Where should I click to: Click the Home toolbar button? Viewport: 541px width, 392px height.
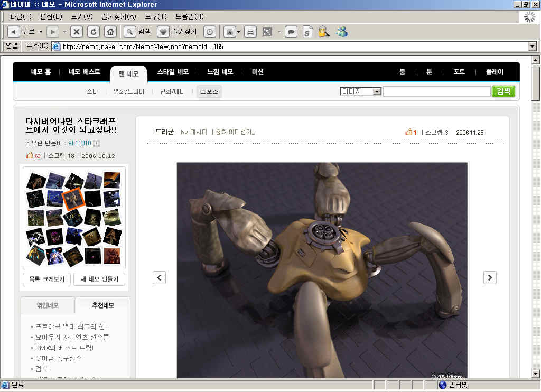click(x=110, y=32)
